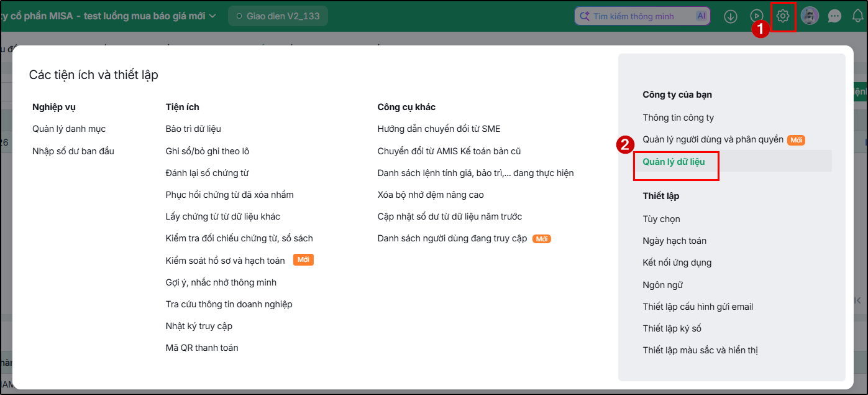Viewport: 868px width, 395px height.
Task: Open the settings gear icon
Action: (x=783, y=16)
